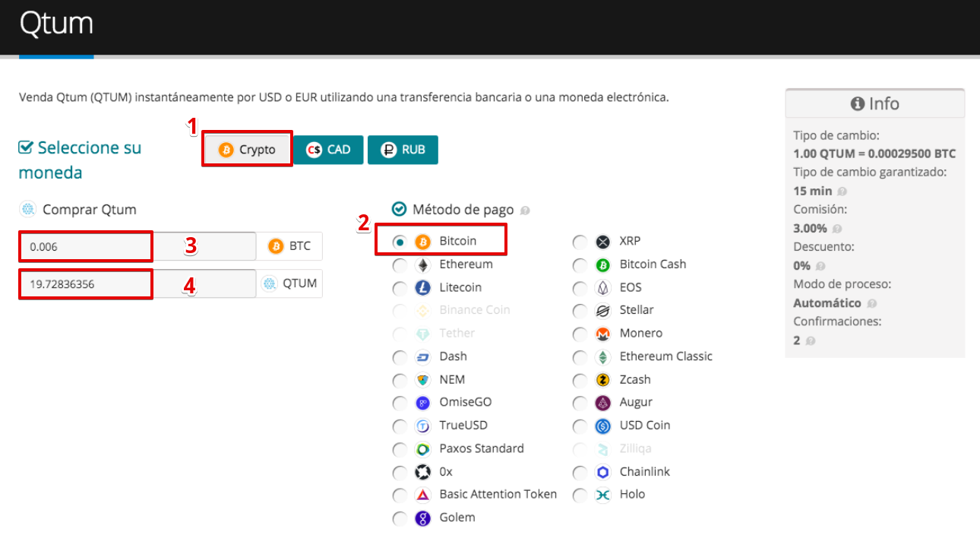This screenshot has width=980, height=535.
Task: Click the Ethereum Classic logo icon
Action: click(x=603, y=357)
